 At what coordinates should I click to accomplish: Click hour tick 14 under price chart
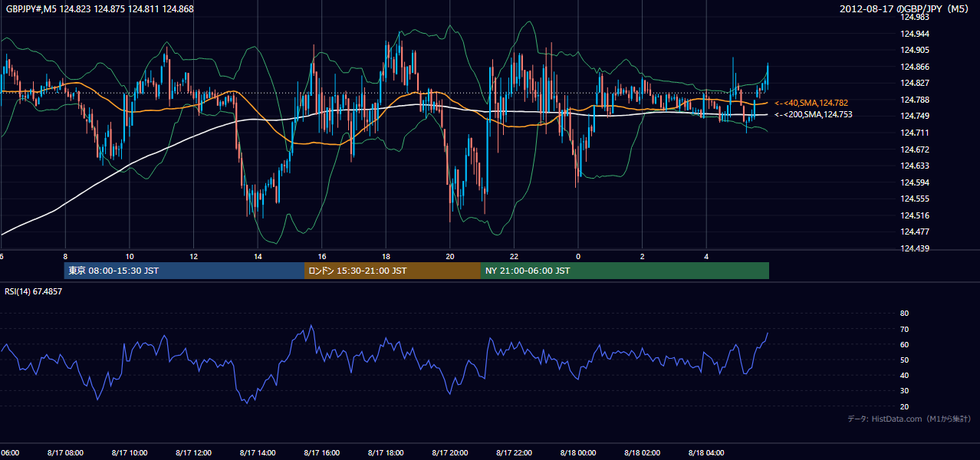point(258,256)
